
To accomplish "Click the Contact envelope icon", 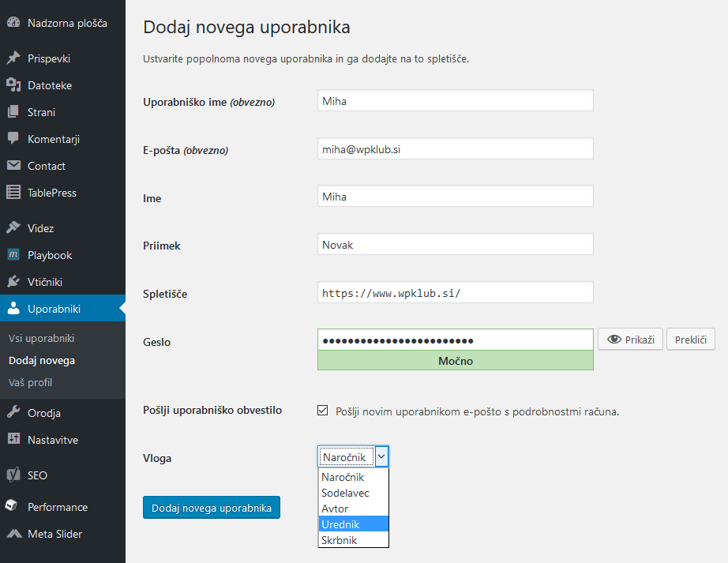I will click(13, 166).
